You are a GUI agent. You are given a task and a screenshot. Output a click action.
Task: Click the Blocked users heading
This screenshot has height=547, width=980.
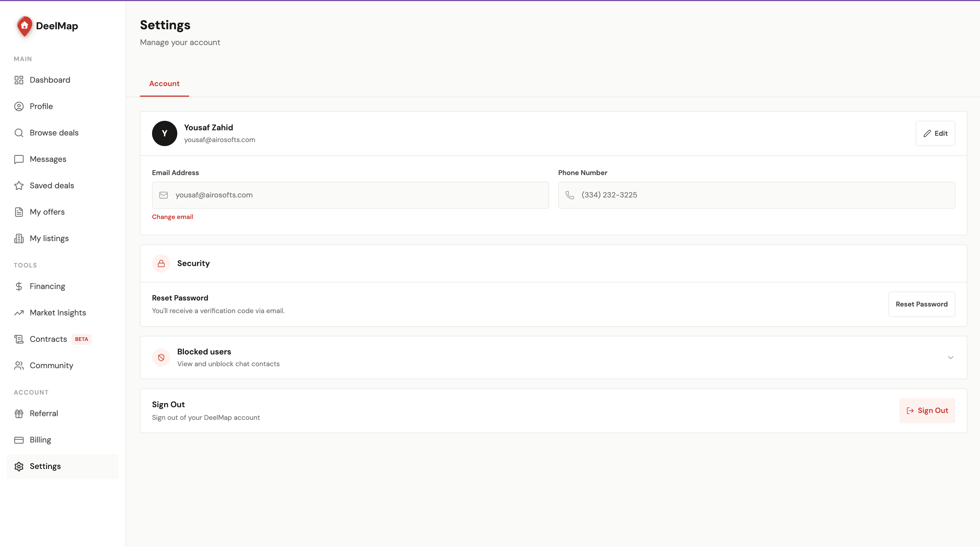pyautogui.click(x=204, y=352)
